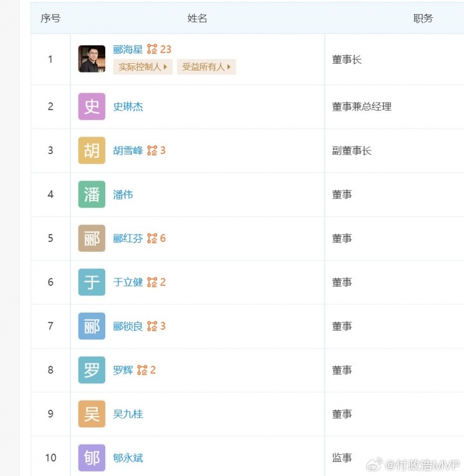Click 郦海星's profile photo thumbnail

pos(92,59)
